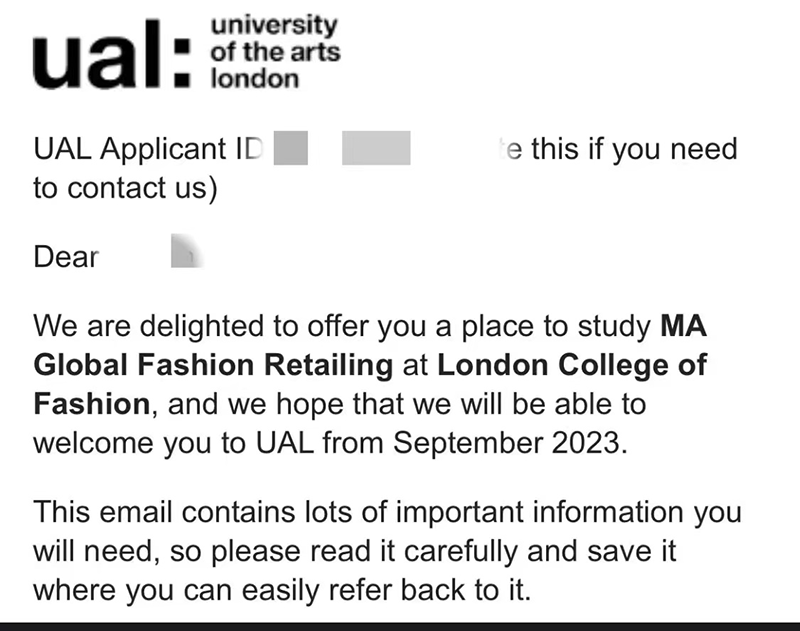
Task: Click the bold 'London College of' text
Action: coord(572,365)
